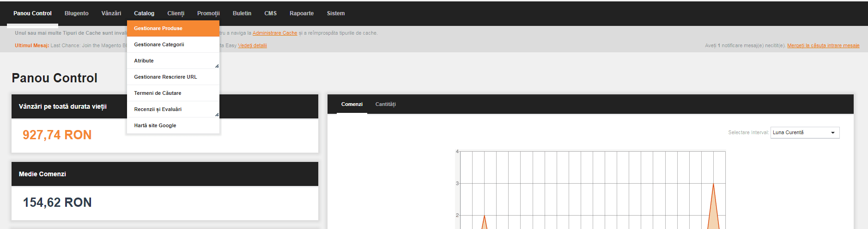Open the Promoții menu

coord(208,13)
